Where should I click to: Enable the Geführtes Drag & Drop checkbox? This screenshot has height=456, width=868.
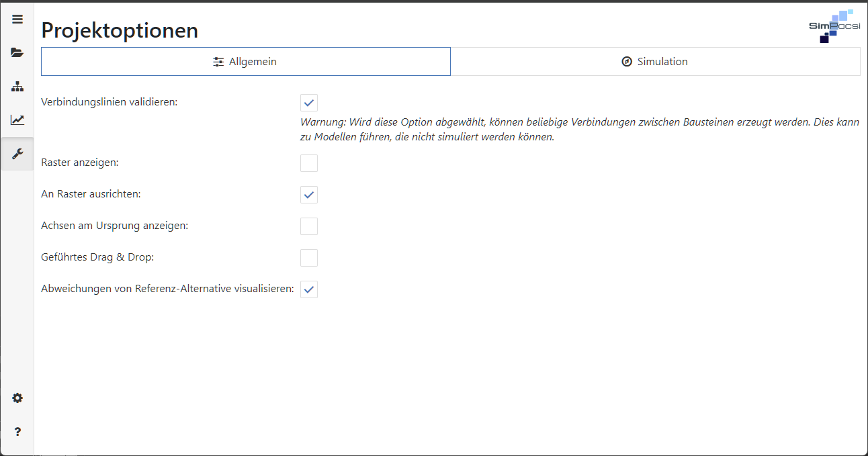309,258
